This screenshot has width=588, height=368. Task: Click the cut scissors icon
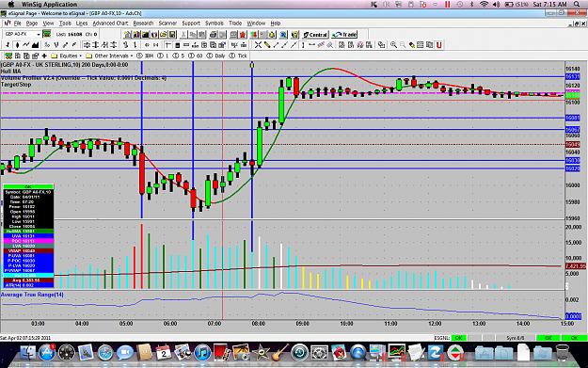tap(183, 35)
